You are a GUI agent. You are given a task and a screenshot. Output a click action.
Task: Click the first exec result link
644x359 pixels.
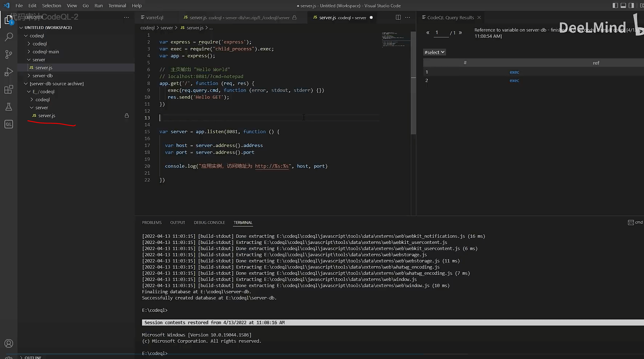[514, 72]
